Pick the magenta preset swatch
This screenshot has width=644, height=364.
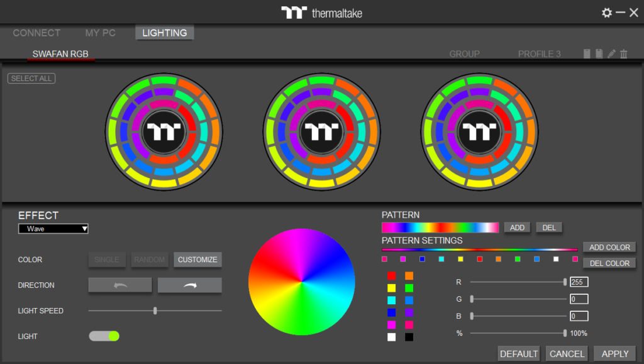(x=391, y=325)
